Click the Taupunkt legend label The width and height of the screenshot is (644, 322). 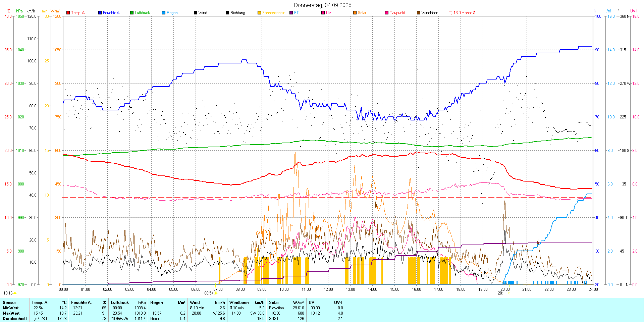coord(397,13)
